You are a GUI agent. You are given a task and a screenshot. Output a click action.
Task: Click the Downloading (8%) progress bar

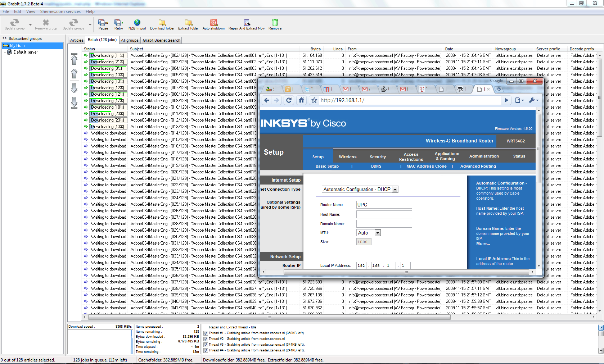[x=108, y=68]
